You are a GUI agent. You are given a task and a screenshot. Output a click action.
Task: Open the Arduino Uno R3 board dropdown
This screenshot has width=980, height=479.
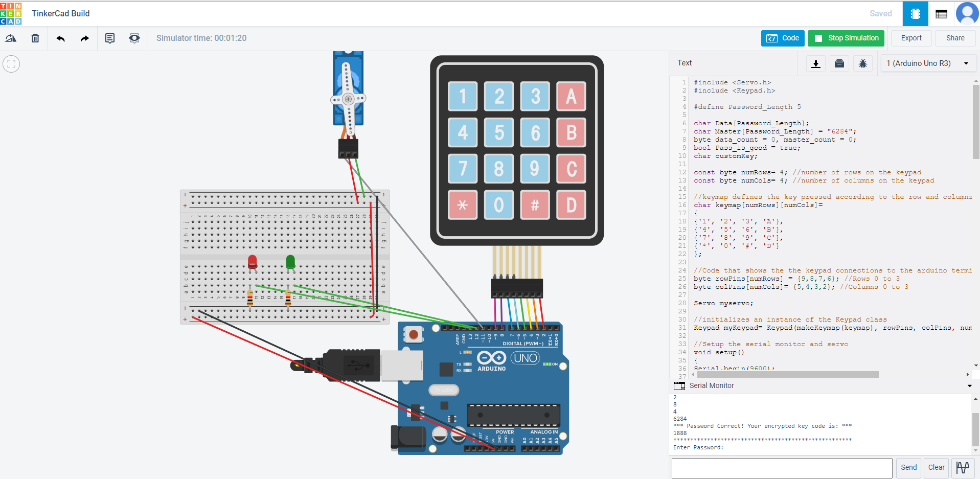point(927,63)
